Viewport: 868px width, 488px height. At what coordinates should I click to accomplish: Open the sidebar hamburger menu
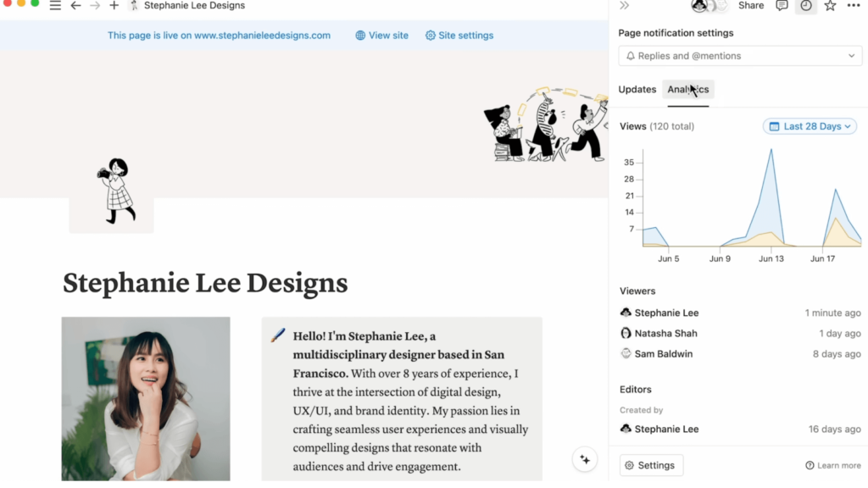point(55,6)
